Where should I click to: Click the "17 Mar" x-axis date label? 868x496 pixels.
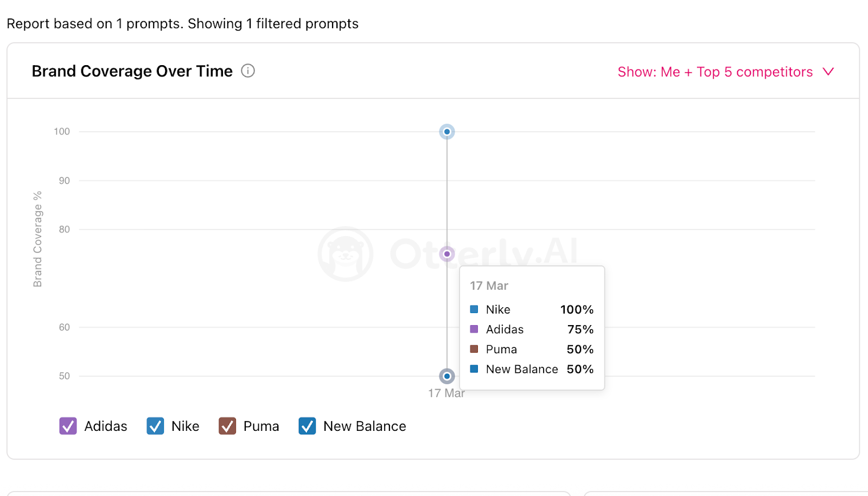click(446, 393)
